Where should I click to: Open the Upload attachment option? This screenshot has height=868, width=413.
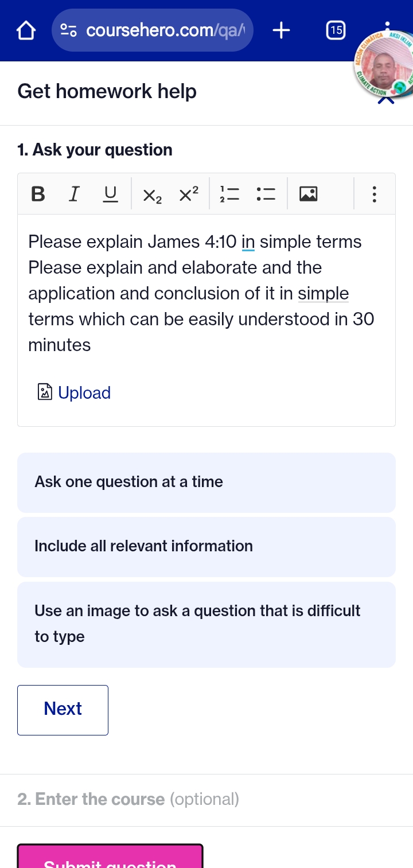73,392
